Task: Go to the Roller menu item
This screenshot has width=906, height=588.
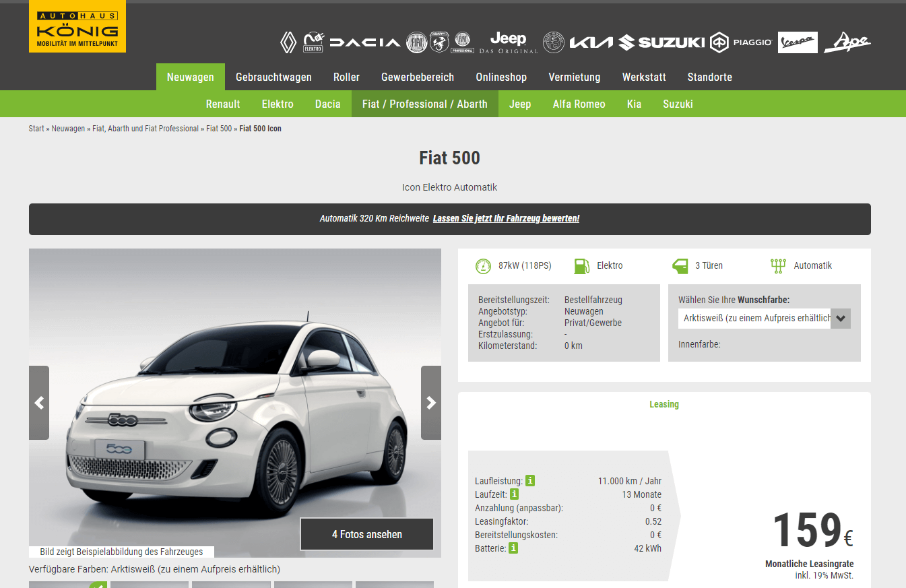Action: (x=346, y=77)
